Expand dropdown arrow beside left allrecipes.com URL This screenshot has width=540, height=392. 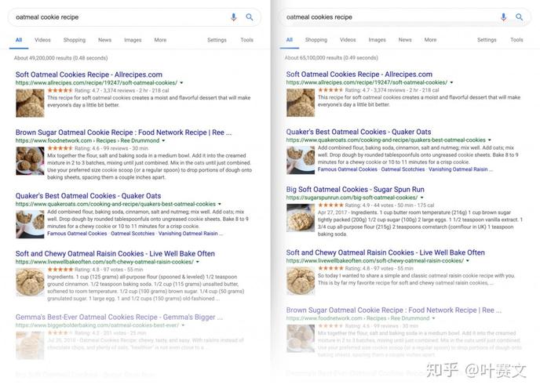coord(181,82)
